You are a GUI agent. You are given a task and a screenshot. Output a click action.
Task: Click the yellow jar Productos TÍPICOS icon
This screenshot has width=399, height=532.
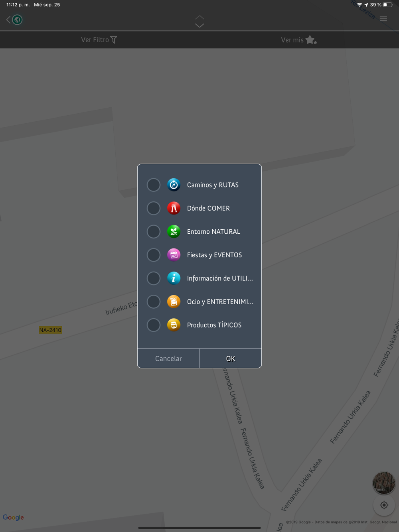pyautogui.click(x=174, y=325)
